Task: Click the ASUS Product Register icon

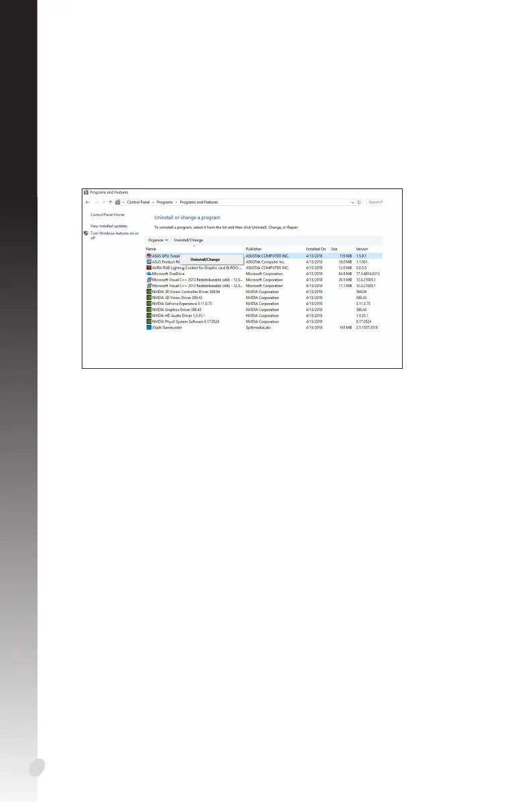Action: (149, 262)
